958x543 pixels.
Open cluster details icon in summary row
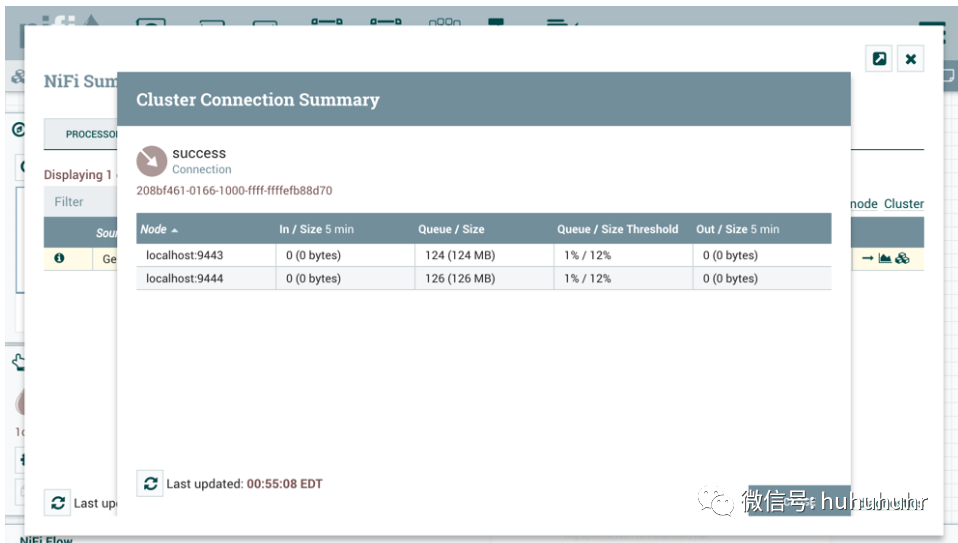pos(902,258)
